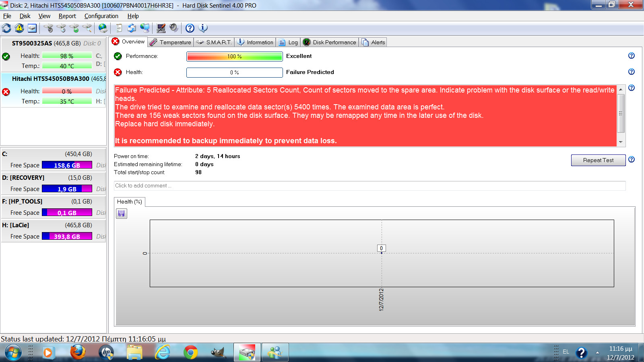Click the help icon beside the Performance row
This screenshot has height=362, width=644.
pyautogui.click(x=632, y=56)
